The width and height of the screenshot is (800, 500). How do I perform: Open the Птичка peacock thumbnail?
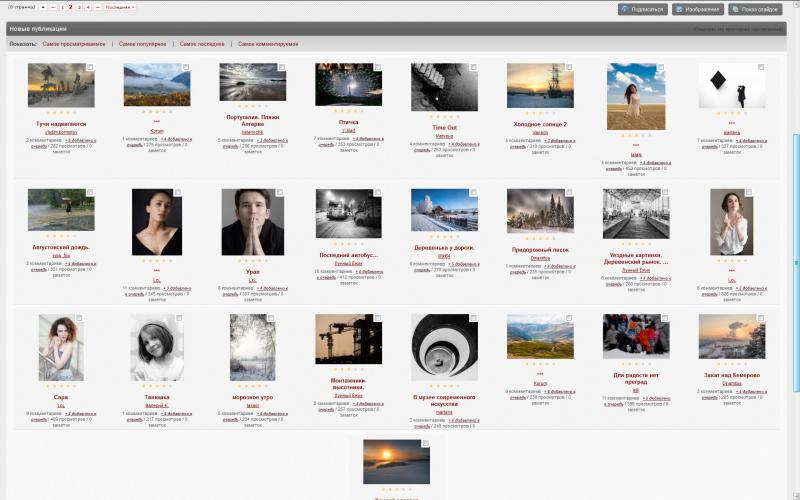click(x=348, y=85)
